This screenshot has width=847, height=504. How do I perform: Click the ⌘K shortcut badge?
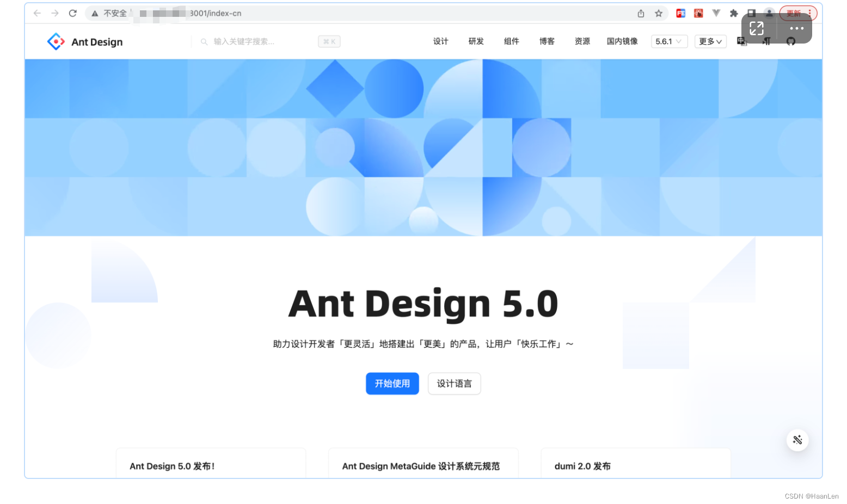(329, 41)
